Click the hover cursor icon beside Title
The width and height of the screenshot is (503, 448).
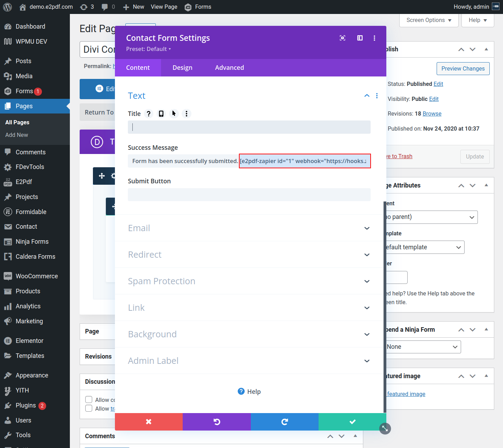pos(174,113)
